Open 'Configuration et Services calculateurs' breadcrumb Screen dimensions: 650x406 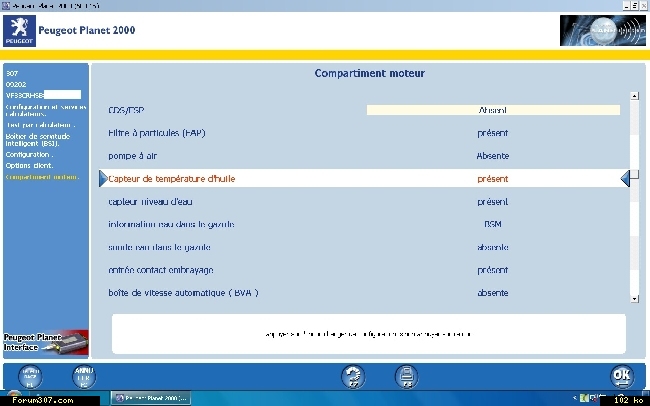tap(46, 110)
